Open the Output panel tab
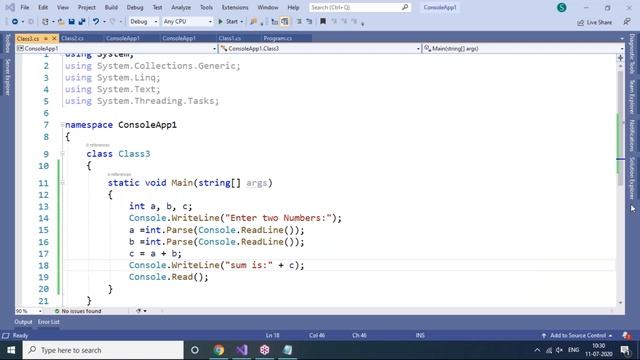Screen dimensions: 640x360 23,322
